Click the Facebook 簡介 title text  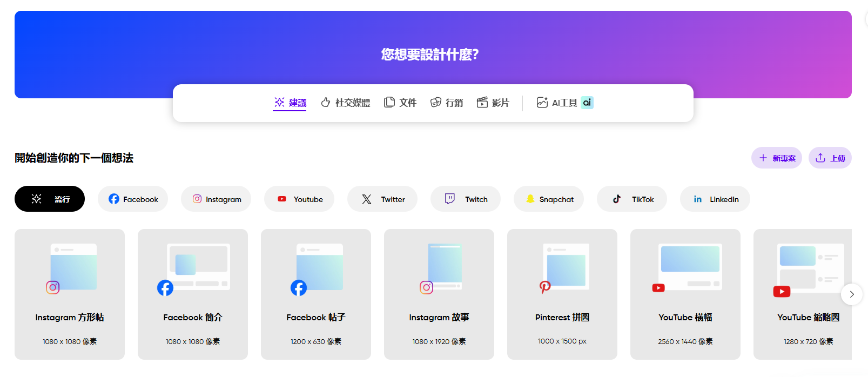click(x=193, y=318)
